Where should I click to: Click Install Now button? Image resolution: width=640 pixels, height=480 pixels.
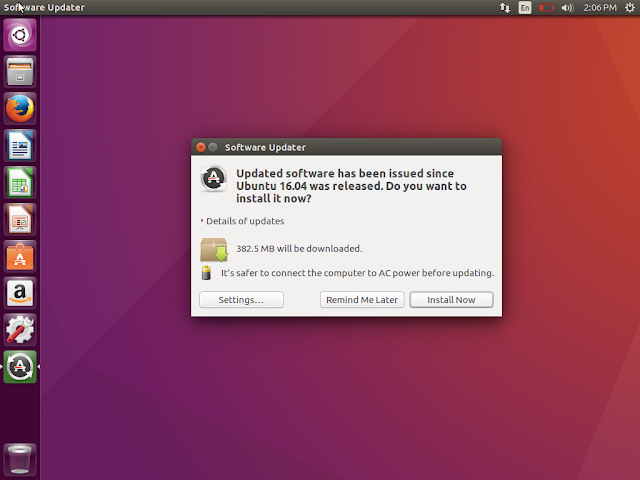tap(451, 300)
